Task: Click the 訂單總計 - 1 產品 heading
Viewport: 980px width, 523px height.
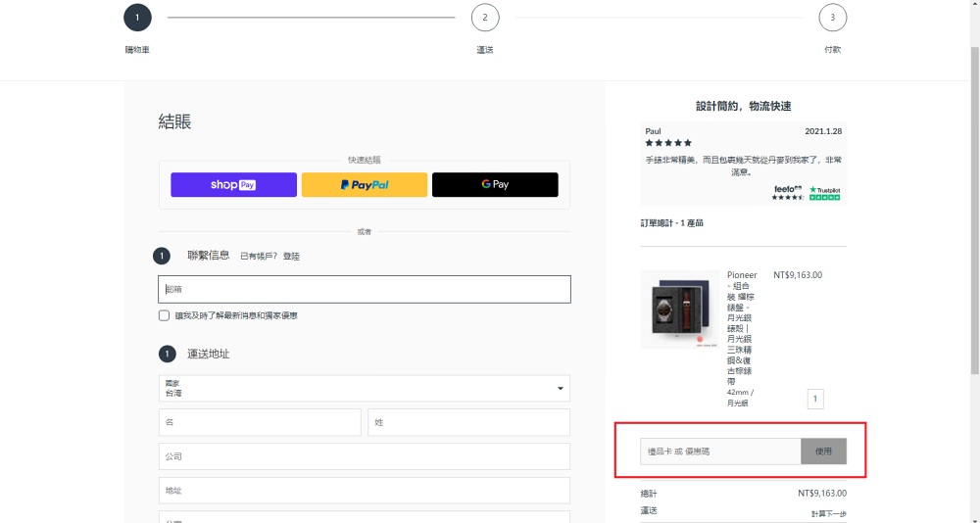Action: 672,223
